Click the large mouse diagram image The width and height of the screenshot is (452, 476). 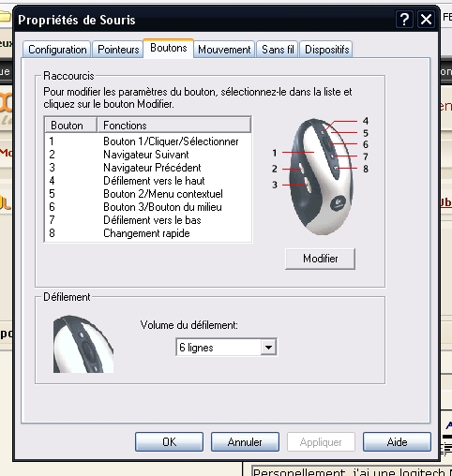(x=321, y=176)
